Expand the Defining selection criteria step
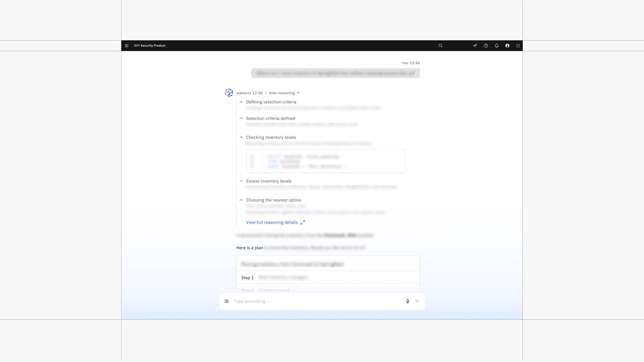The image size is (644, 362). click(241, 102)
